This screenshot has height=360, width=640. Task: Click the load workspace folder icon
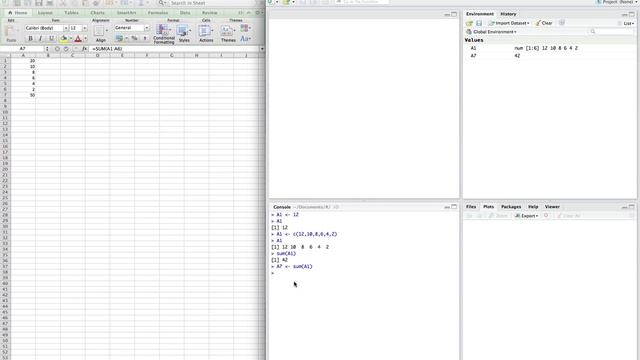469,23
